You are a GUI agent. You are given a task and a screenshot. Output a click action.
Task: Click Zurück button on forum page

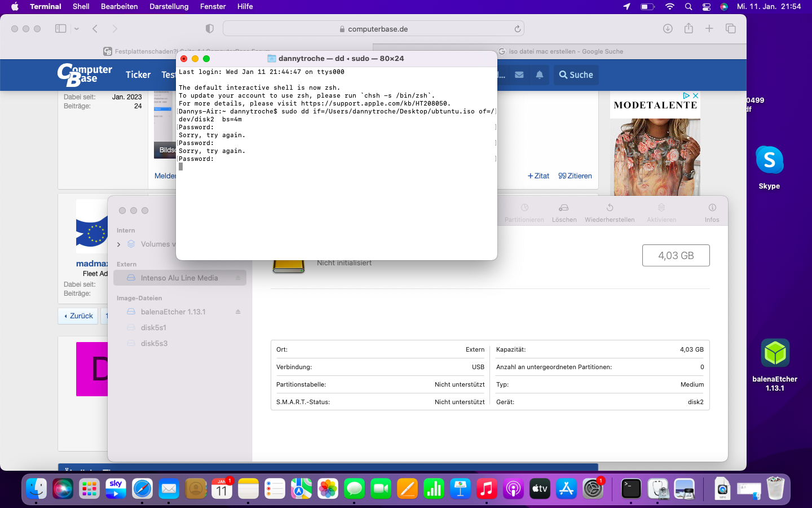tap(78, 316)
